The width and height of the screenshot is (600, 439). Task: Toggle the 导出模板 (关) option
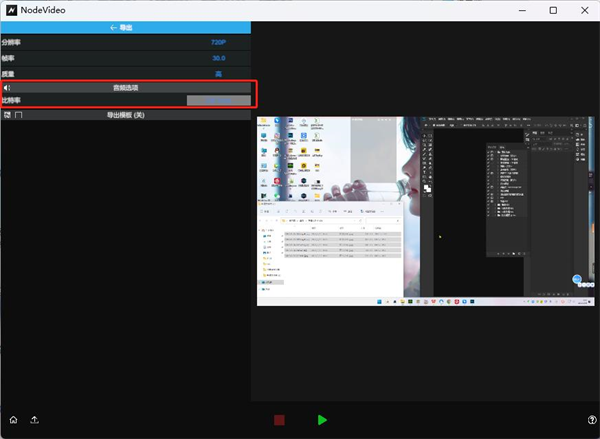(x=126, y=115)
